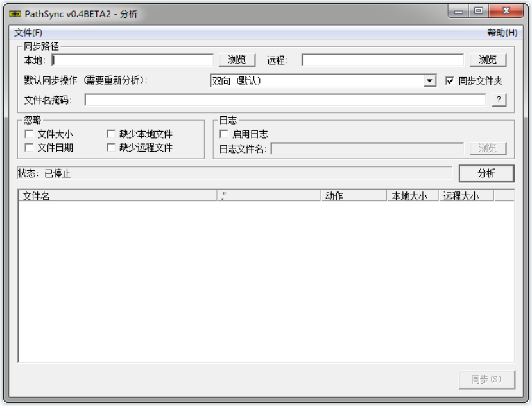Click 浏览 button for local path
532x406 pixels.
[x=237, y=60]
